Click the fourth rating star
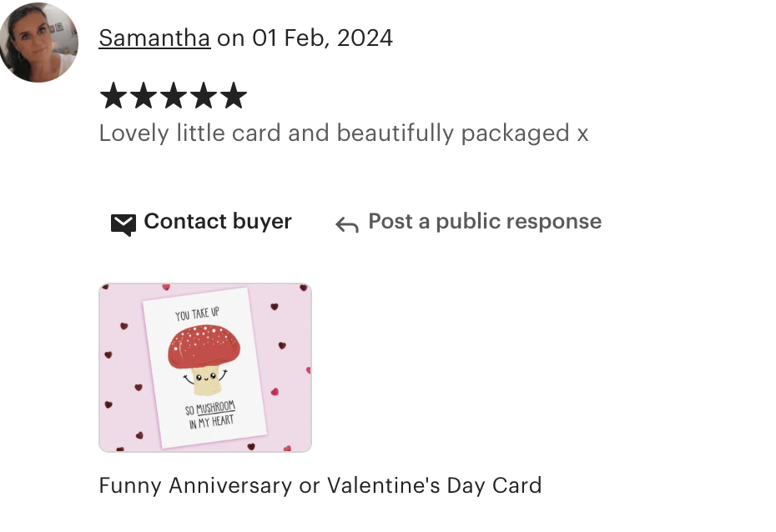Image resolution: width=776 pixels, height=532 pixels. pos(204,95)
